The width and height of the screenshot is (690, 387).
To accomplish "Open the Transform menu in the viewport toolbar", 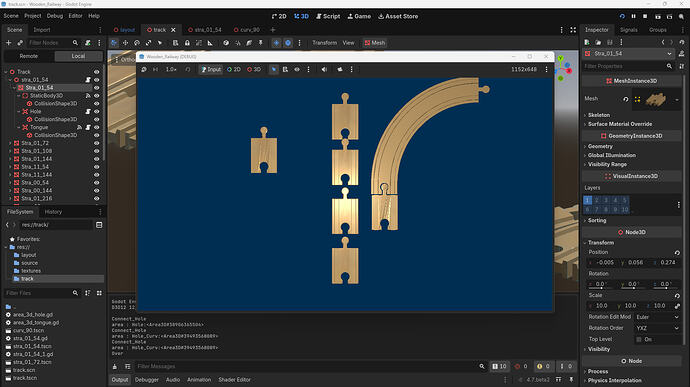I will (324, 43).
